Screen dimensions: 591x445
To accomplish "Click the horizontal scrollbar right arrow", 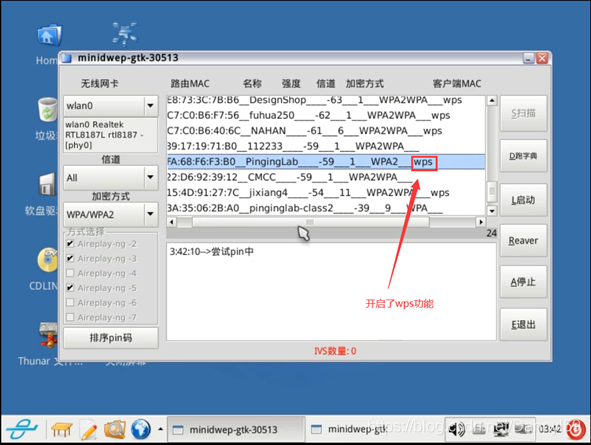I will pyautogui.click(x=481, y=222).
